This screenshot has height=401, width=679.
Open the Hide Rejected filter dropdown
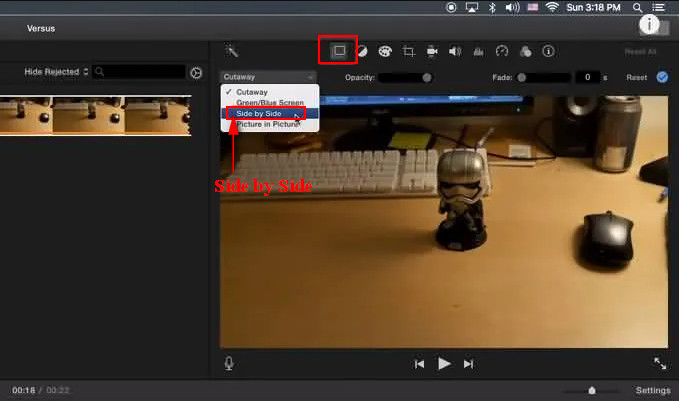coord(56,71)
